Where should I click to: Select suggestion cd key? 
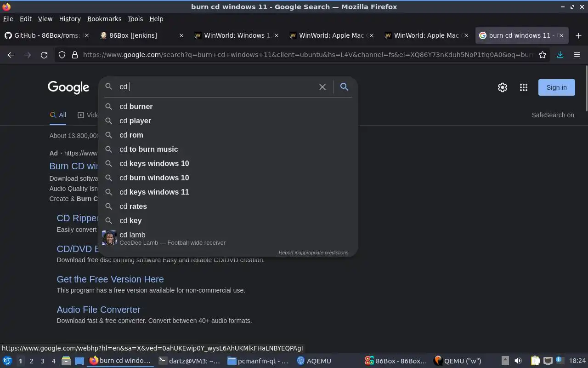coord(228,220)
